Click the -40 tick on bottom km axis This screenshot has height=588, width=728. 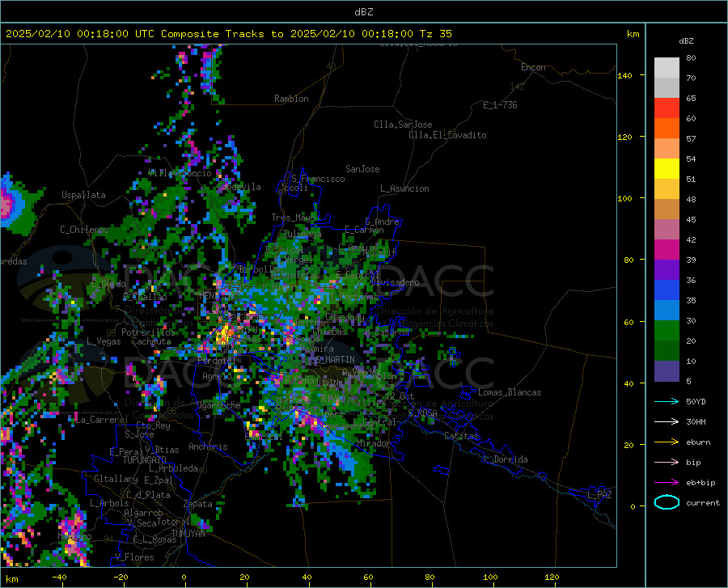[59, 577]
